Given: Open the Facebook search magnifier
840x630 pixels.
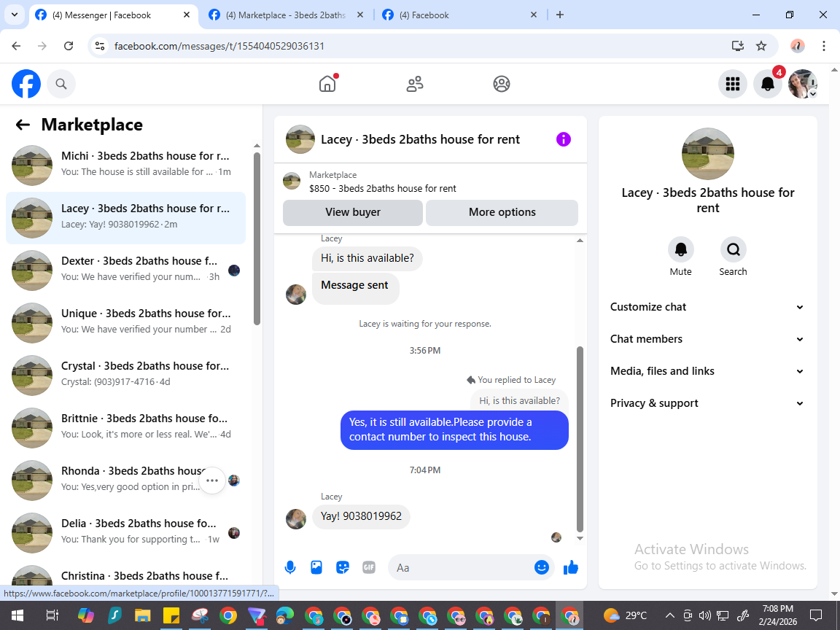Looking at the screenshot, I should tap(61, 84).
